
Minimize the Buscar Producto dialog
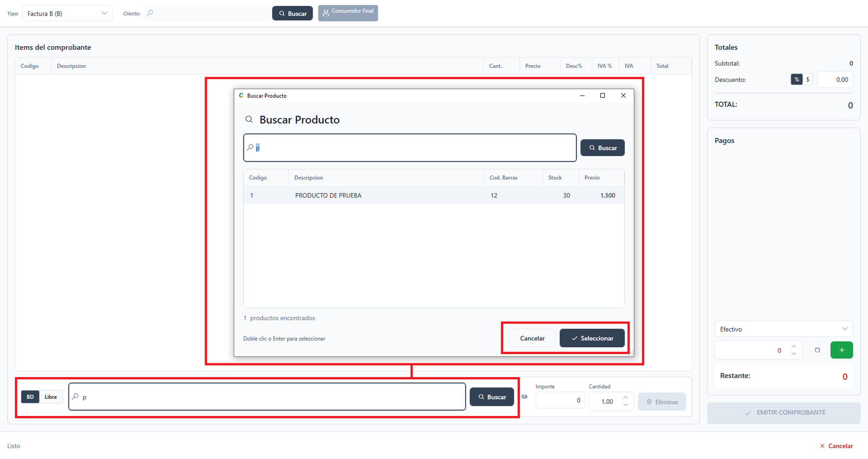(x=582, y=95)
